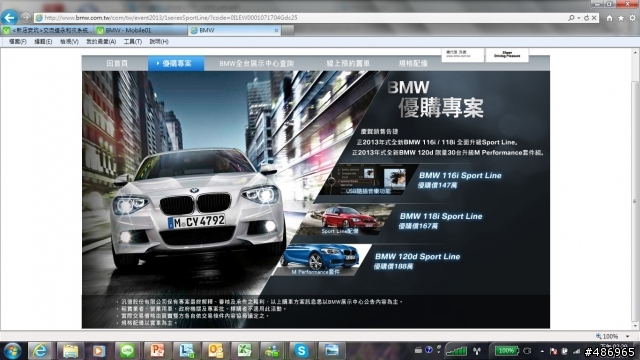This screenshot has width=640, height=360.
Task: Open PowerPoint from the taskbar
Action: [x=157, y=351]
